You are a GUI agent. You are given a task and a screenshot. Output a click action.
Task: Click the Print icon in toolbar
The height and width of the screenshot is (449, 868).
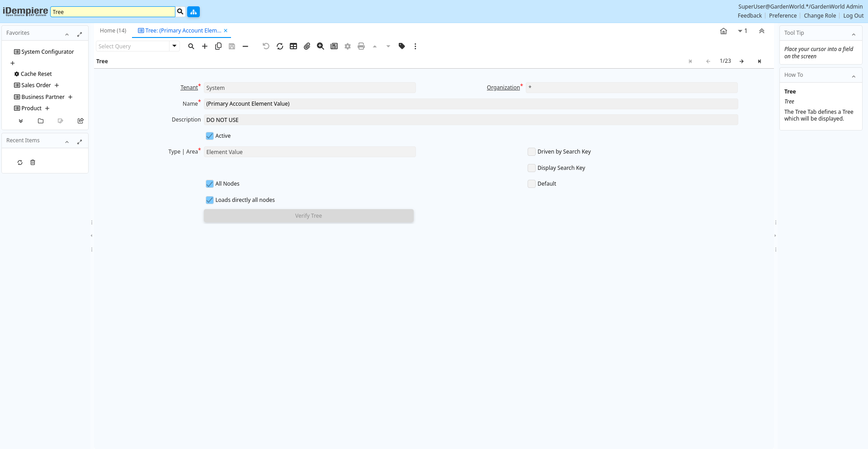361,46
